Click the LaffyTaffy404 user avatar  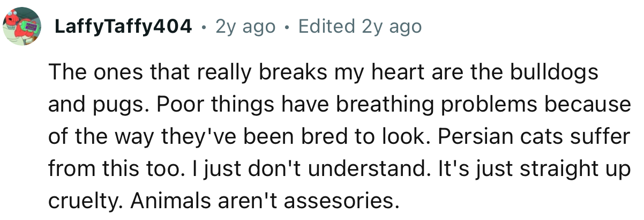[x=23, y=27]
